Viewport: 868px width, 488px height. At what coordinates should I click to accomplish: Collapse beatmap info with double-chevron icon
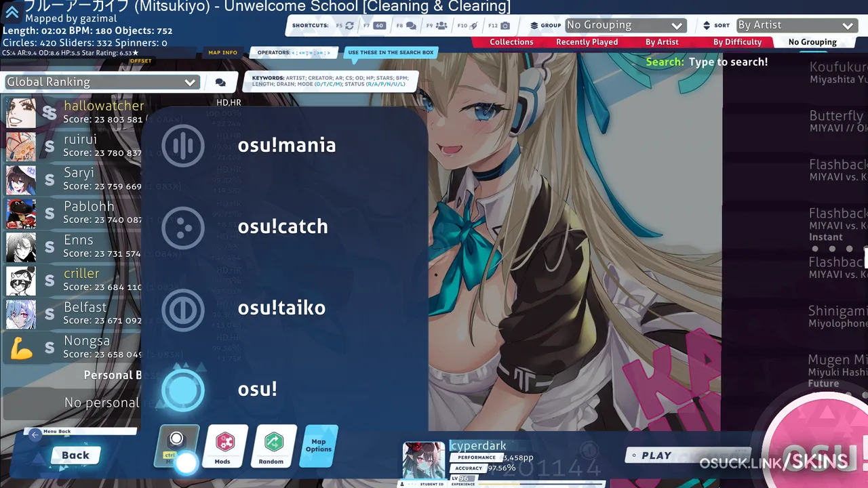(x=12, y=12)
